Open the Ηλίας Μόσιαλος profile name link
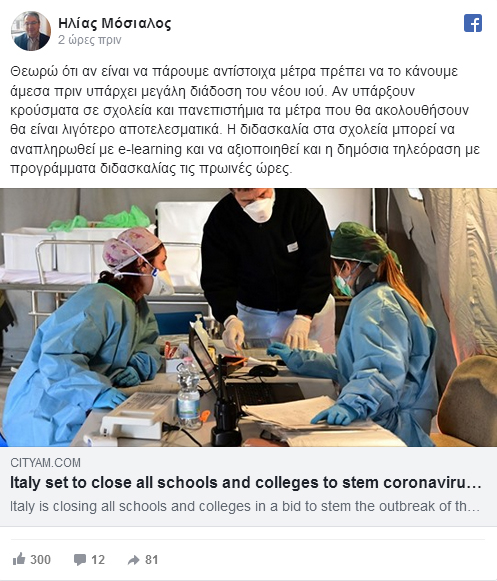This screenshot has width=497, height=581. coord(115,23)
